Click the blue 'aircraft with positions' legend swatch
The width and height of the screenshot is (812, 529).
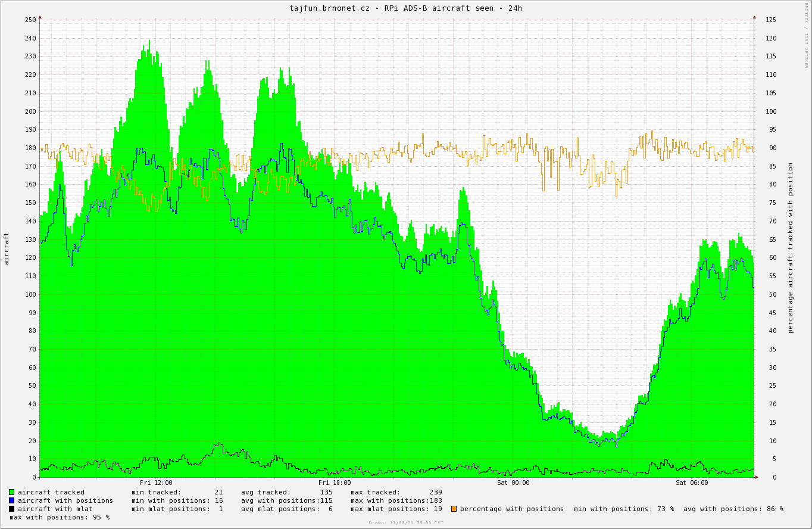point(11,500)
